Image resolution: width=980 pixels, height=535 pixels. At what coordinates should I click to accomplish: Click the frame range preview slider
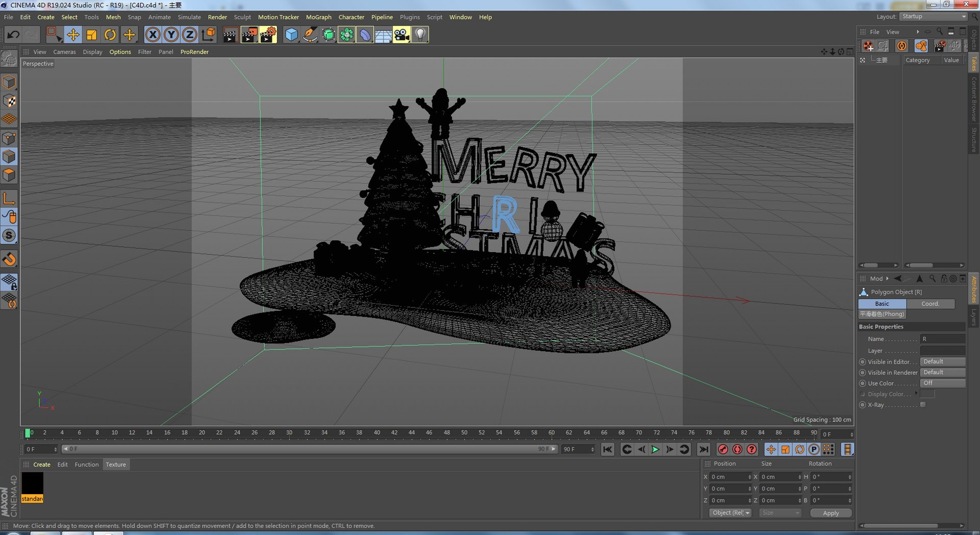coord(310,449)
